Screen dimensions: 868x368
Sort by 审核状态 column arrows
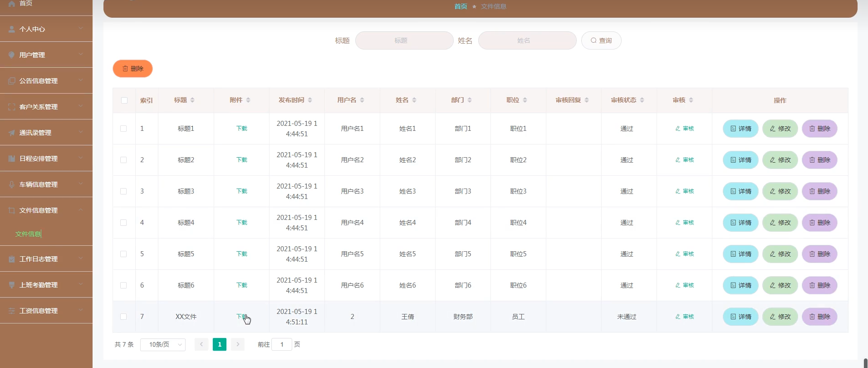click(x=642, y=100)
